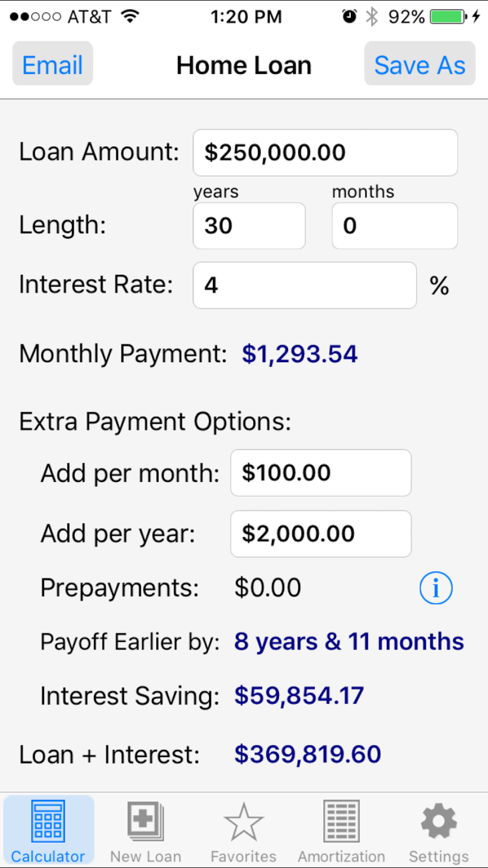488x868 pixels.
Task: Edit the Loan Amount field
Action: tap(325, 152)
